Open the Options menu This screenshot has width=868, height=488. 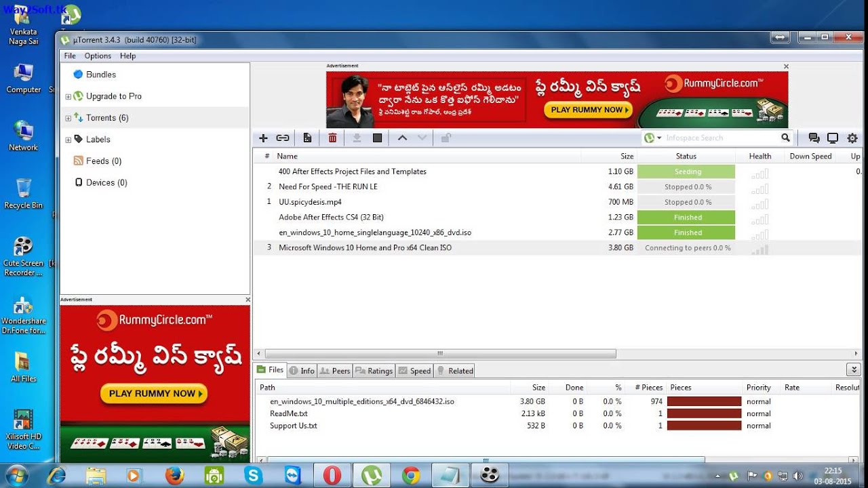[x=98, y=56]
